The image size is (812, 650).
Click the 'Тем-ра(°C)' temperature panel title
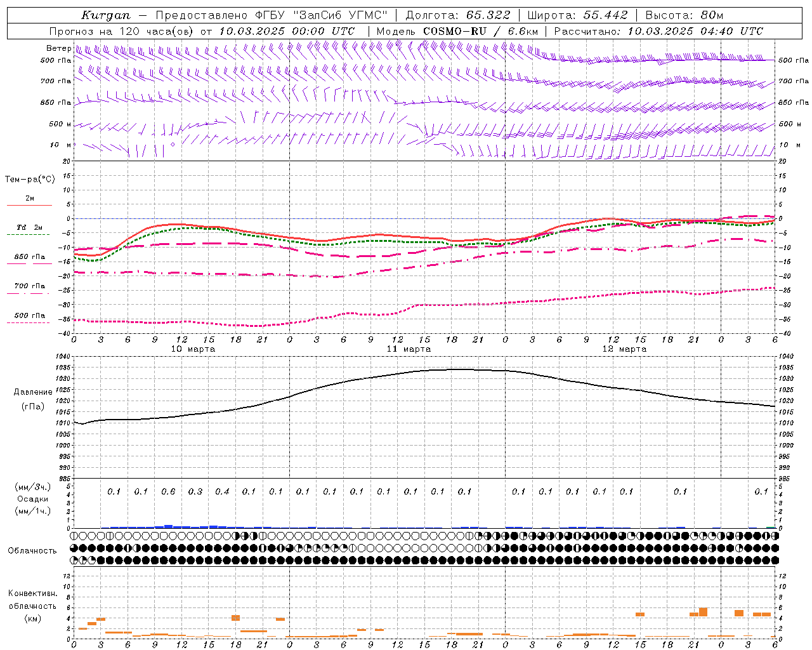pos(30,179)
